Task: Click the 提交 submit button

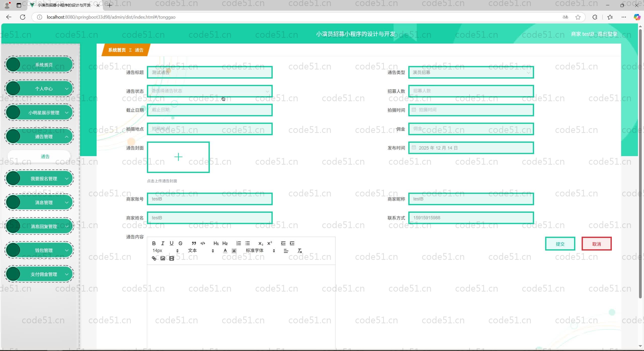Action: pyautogui.click(x=560, y=244)
